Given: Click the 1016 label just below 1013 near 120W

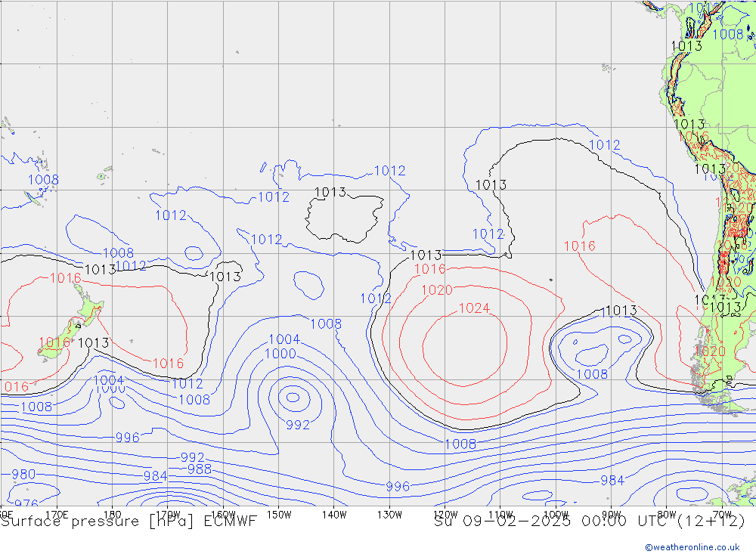Looking at the screenshot, I should (430, 268).
